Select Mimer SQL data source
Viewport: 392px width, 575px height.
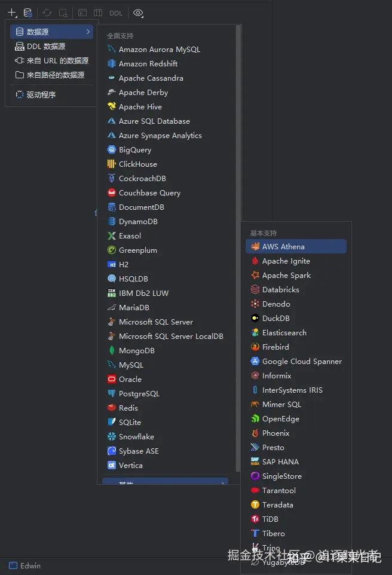tap(296, 404)
